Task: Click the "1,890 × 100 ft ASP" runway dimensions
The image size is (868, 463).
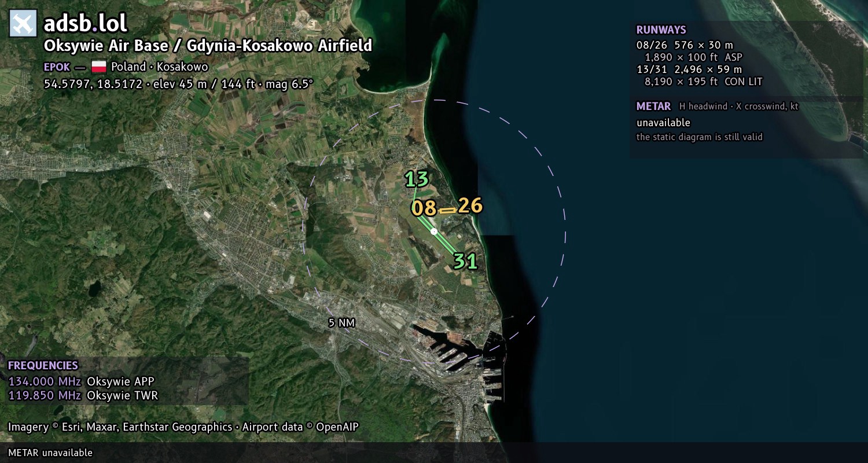Action: pyautogui.click(x=693, y=57)
